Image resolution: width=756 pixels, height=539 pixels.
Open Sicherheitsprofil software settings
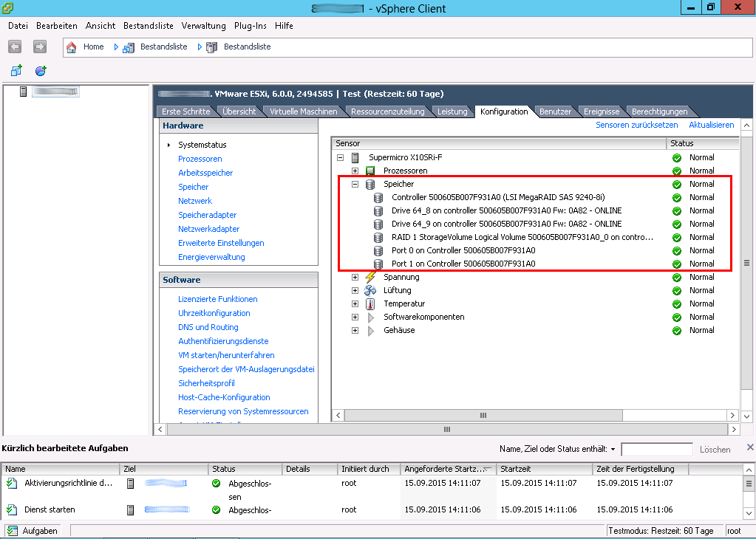206,383
